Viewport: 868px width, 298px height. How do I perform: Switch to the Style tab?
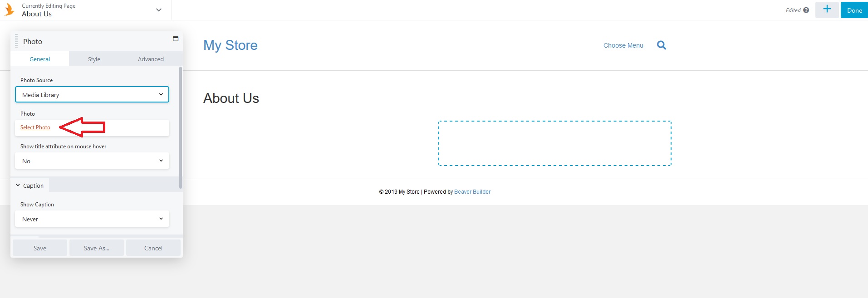pos(94,59)
